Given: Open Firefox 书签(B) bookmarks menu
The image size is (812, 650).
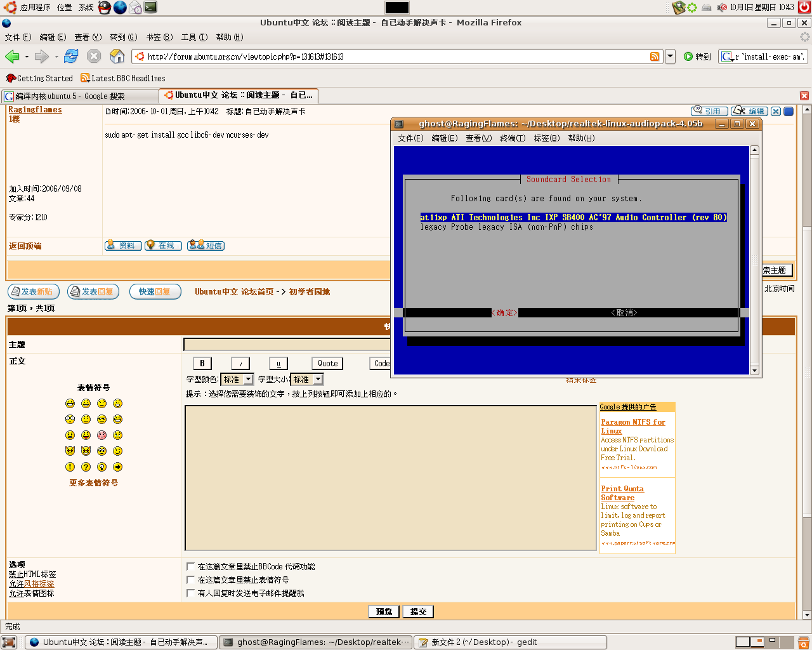Looking at the screenshot, I should 159,37.
